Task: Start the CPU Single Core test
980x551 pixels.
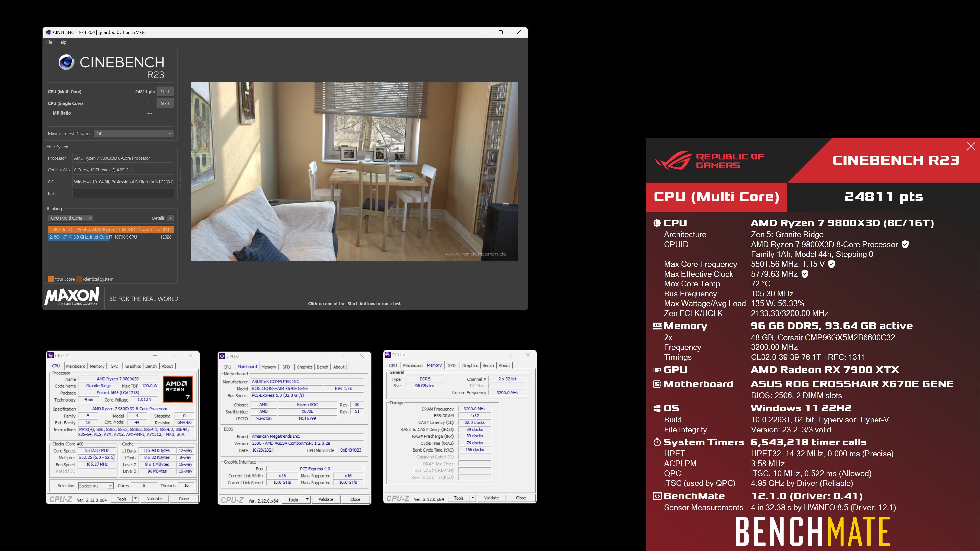Action: (165, 103)
